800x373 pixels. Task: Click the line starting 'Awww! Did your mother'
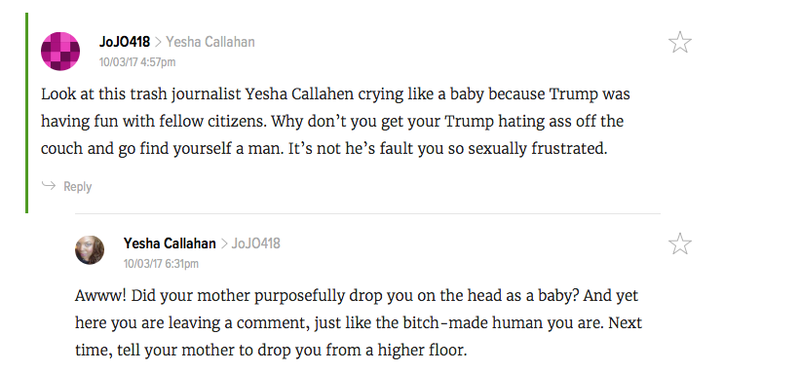coord(357,296)
